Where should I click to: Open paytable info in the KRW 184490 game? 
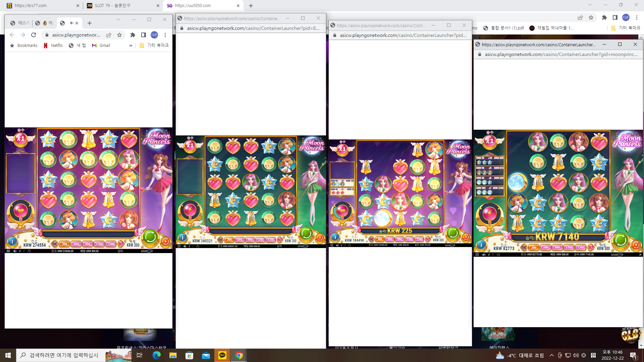pos(335,237)
